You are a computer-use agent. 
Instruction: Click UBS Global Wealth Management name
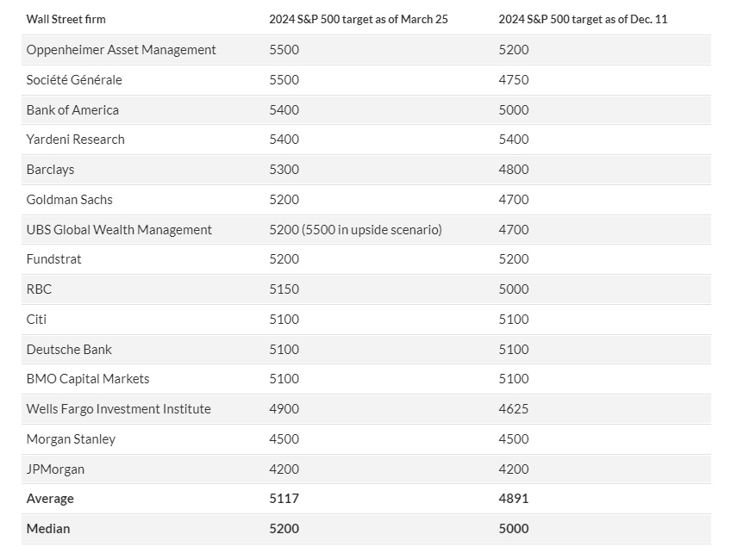[119, 230]
